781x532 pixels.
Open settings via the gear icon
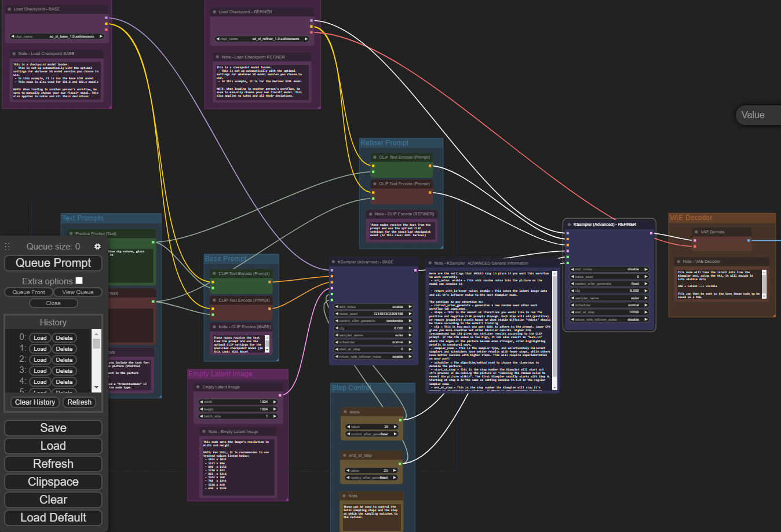tap(97, 247)
